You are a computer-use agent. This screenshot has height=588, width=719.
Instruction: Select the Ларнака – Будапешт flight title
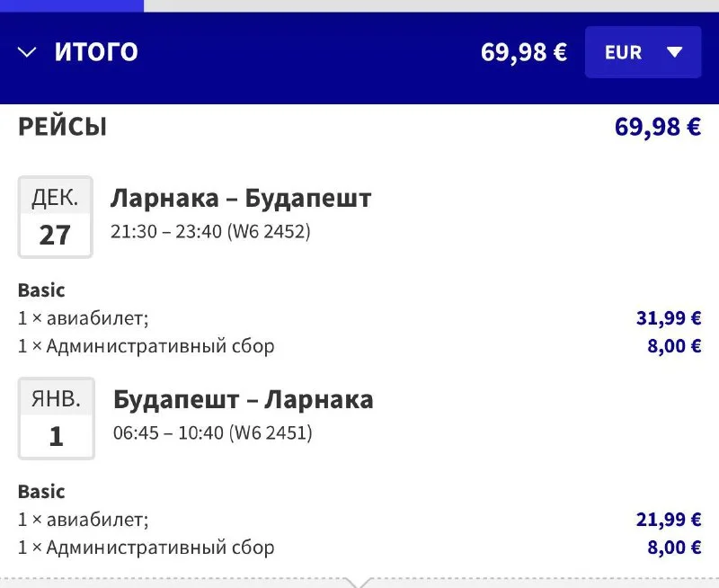[241, 198]
